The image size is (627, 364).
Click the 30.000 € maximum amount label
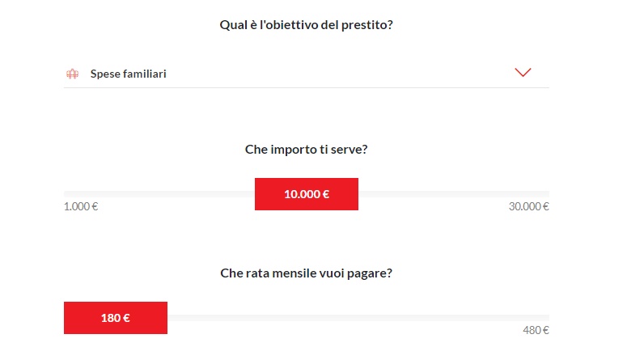point(529,206)
